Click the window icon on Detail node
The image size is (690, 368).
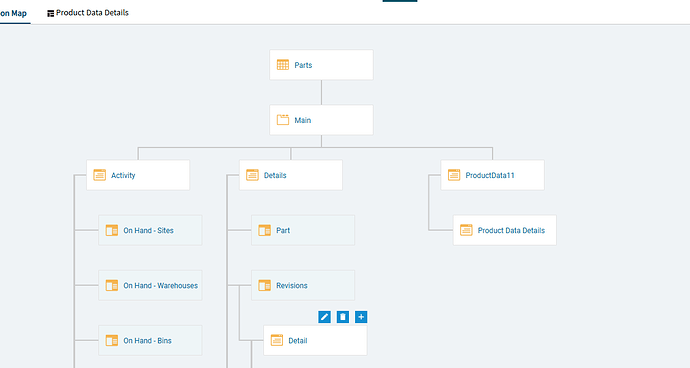click(x=277, y=340)
